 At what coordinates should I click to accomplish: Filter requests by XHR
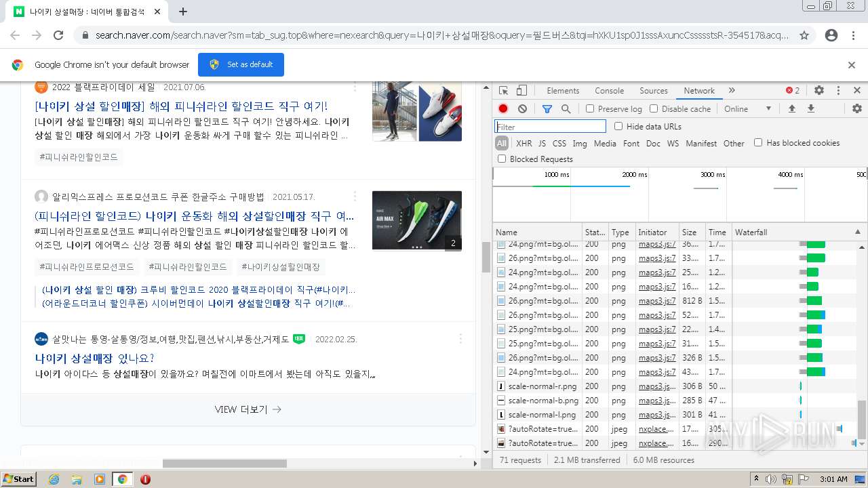pos(524,144)
